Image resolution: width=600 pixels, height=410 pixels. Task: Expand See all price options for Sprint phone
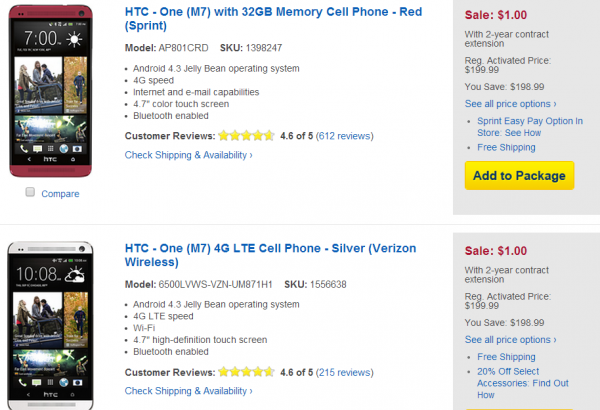(x=510, y=103)
